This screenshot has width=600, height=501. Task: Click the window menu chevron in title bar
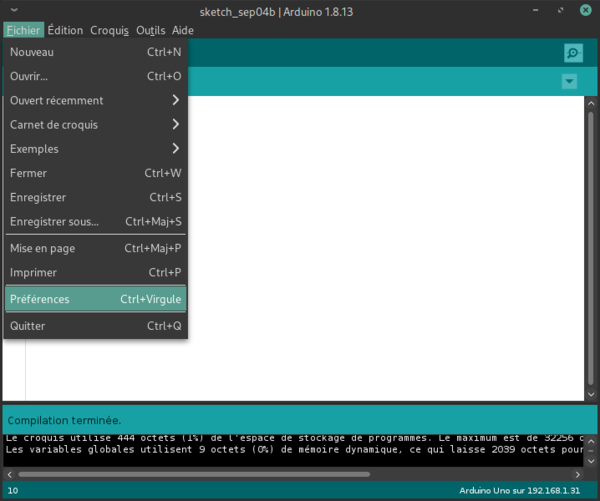click(x=14, y=10)
